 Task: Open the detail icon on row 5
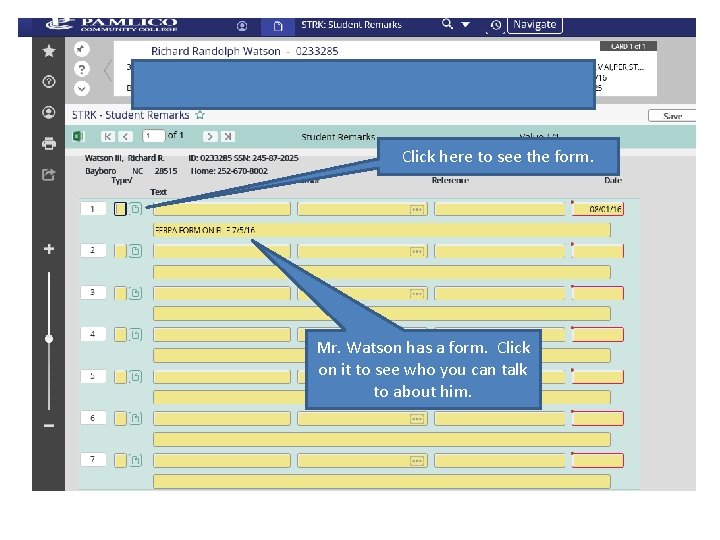135,377
